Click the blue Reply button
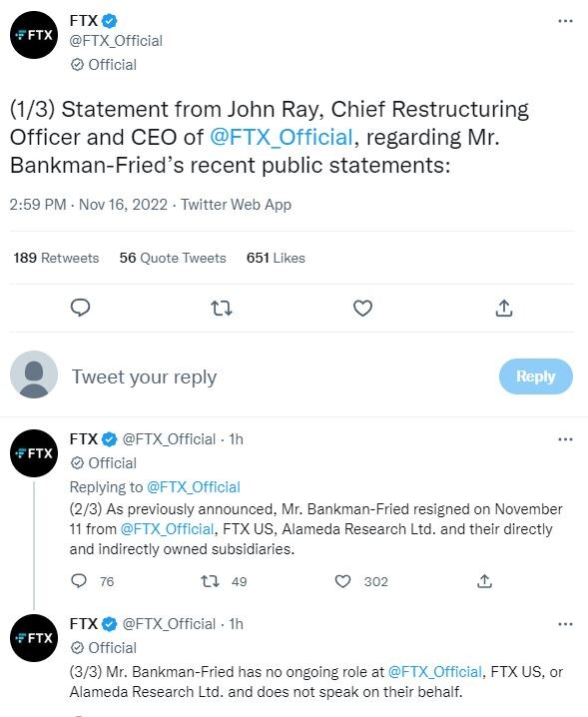The image size is (588, 717). pyautogui.click(x=535, y=376)
